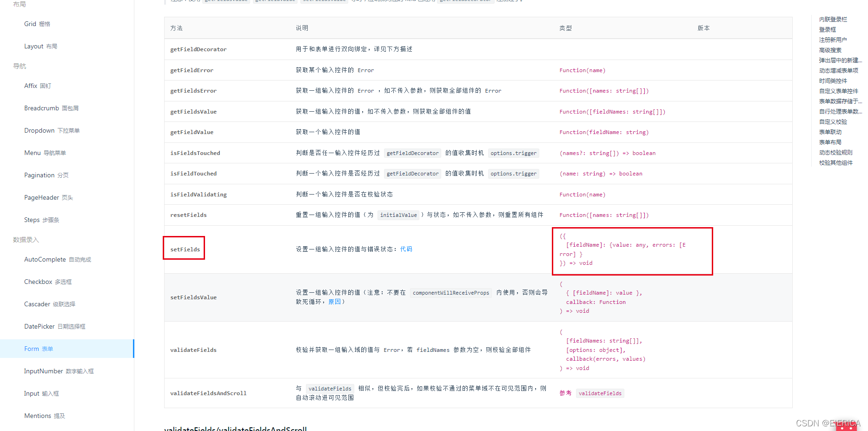Click setFieldsValue method name

pos(193,297)
